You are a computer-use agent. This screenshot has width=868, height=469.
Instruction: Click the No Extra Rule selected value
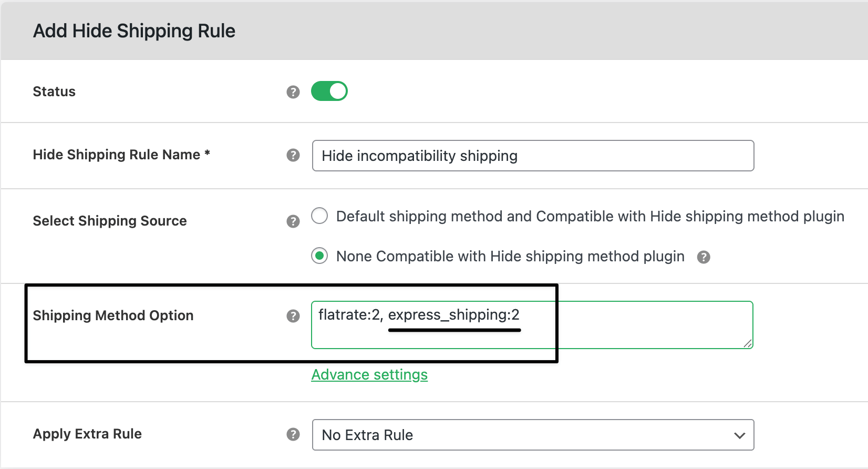point(366,435)
